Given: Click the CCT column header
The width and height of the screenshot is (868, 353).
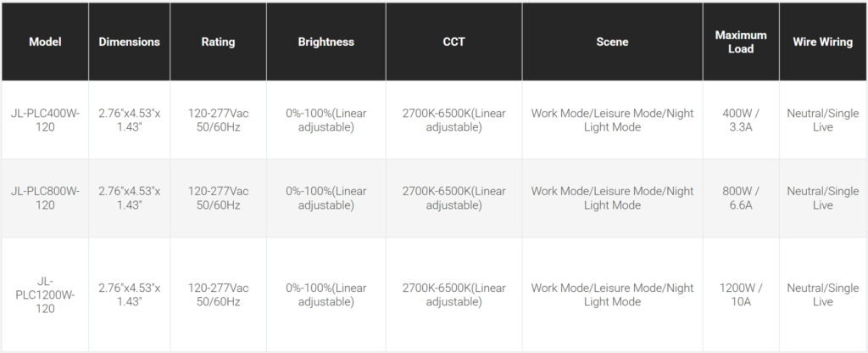Looking at the screenshot, I should (x=453, y=42).
